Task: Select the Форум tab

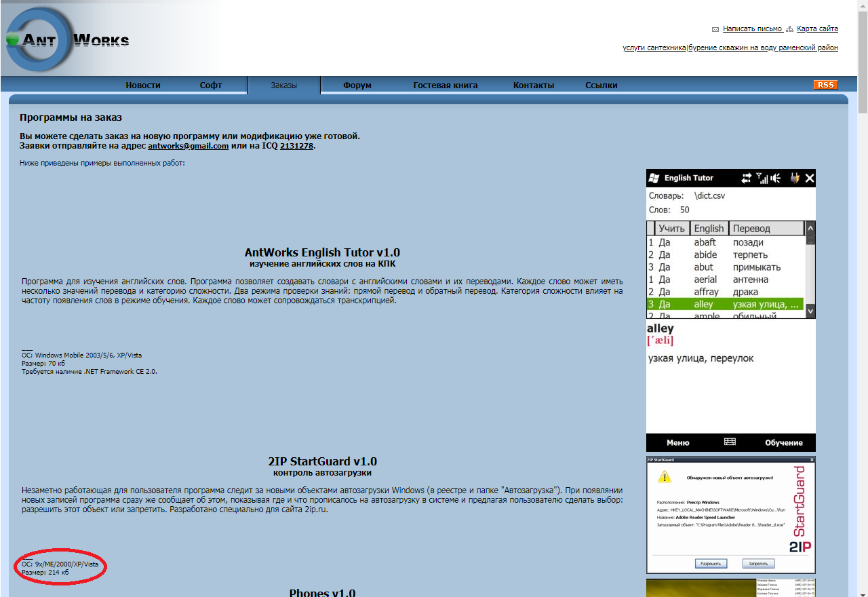Action: click(357, 85)
